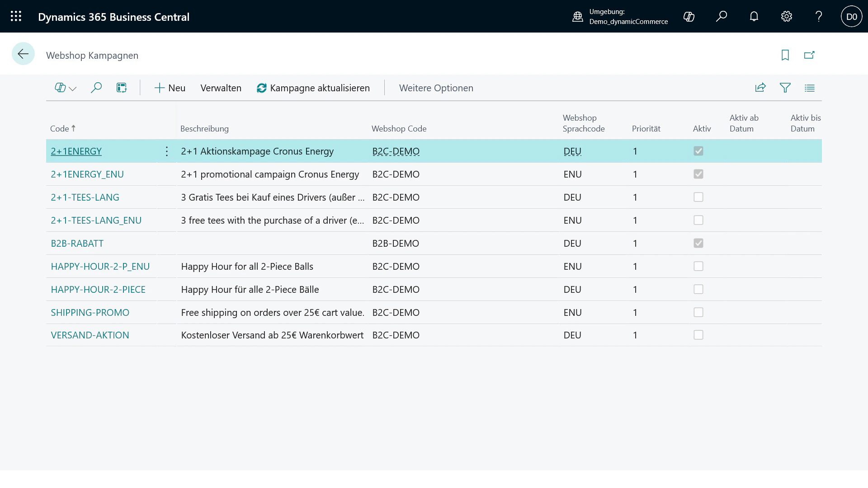Image resolution: width=868 pixels, height=488 pixels.
Task: Select B2B-DEMO webshop code cell
Action: pos(396,244)
